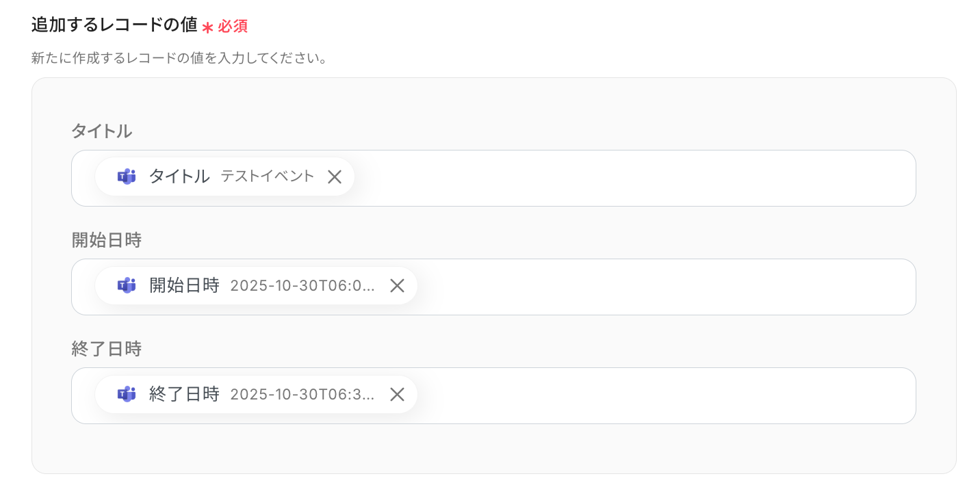
Task: Click the red 必須 required marker
Action: point(232,27)
